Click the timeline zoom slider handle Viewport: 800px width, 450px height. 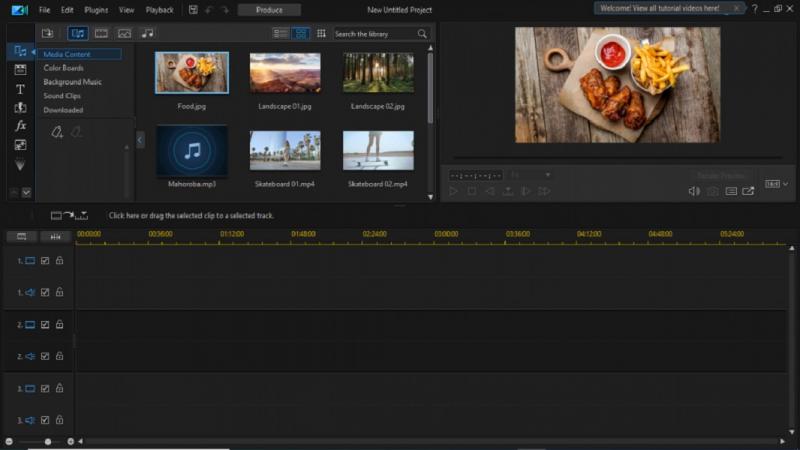tap(48, 441)
